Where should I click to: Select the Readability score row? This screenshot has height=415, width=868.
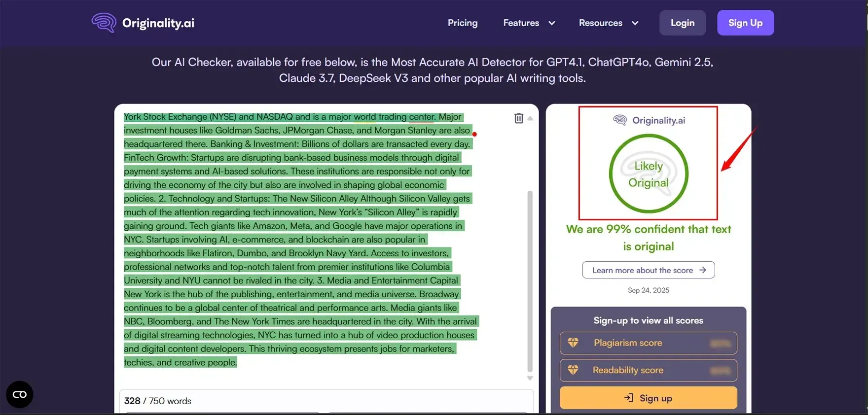(648, 370)
